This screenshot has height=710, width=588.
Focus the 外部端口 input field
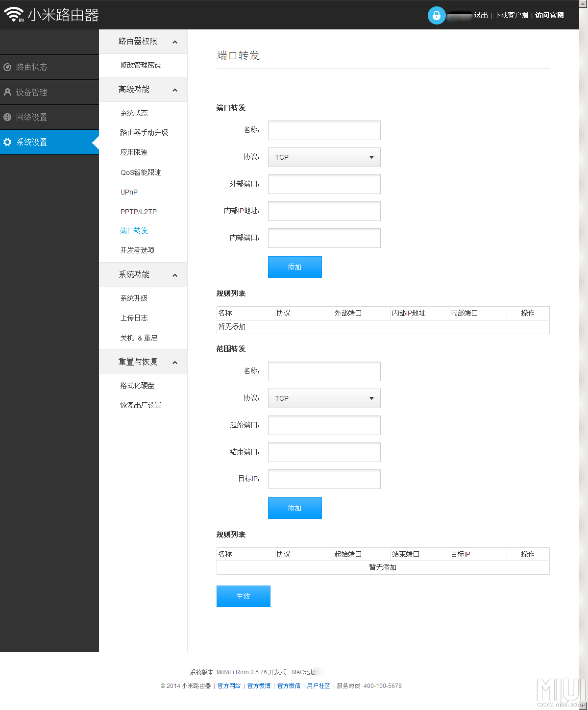[x=324, y=184]
